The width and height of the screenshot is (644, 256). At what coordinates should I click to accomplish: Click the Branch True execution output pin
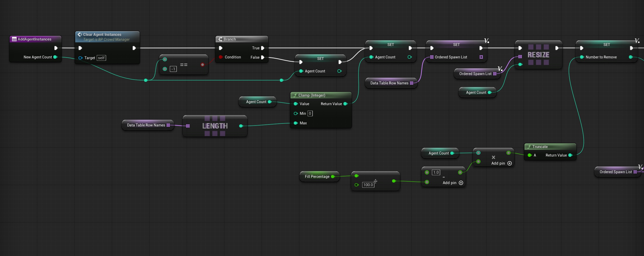263,48
